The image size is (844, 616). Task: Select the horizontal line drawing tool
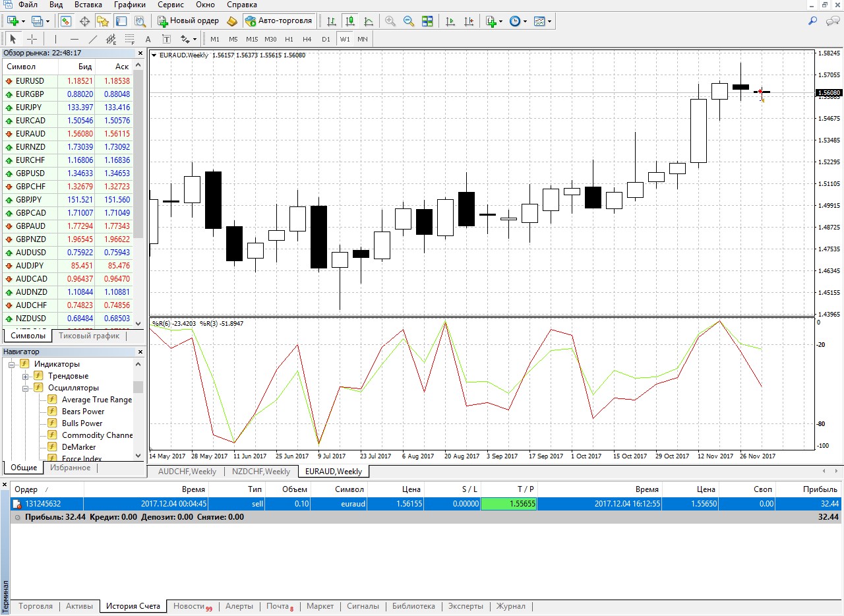pyautogui.click(x=75, y=39)
